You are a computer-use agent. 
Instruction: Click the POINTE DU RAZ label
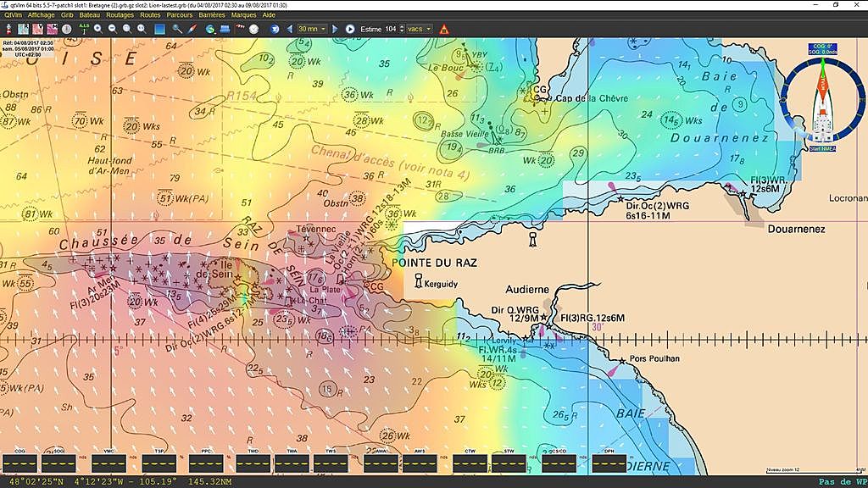pos(434,263)
